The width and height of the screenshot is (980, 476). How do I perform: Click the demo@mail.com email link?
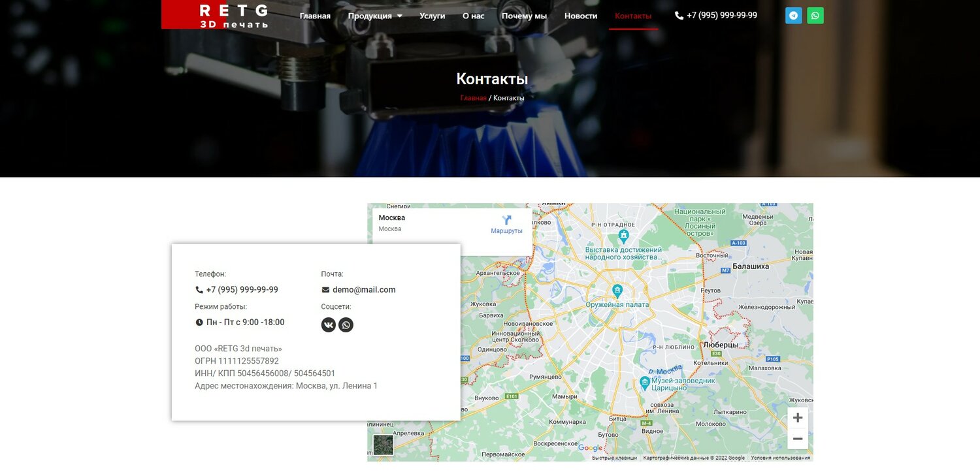coord(364,290)
